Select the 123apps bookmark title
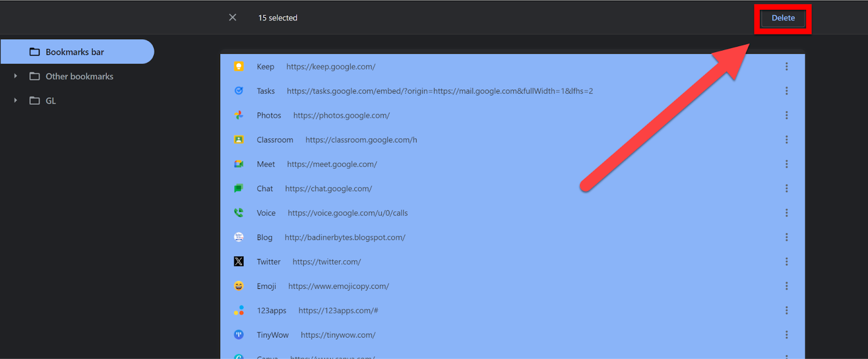 click(x=272, y=311)
